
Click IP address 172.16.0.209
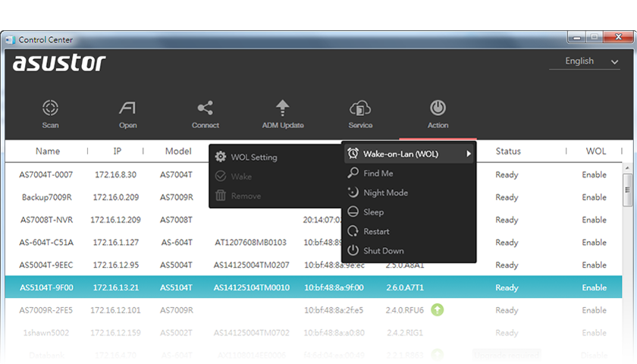pos(116,197)
